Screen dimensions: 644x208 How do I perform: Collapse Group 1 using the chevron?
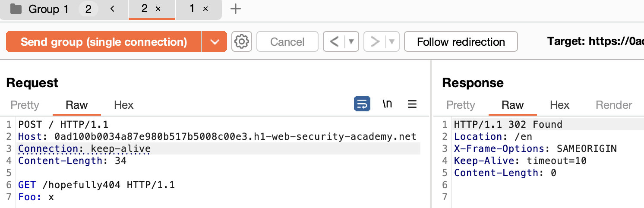(112, 9)
